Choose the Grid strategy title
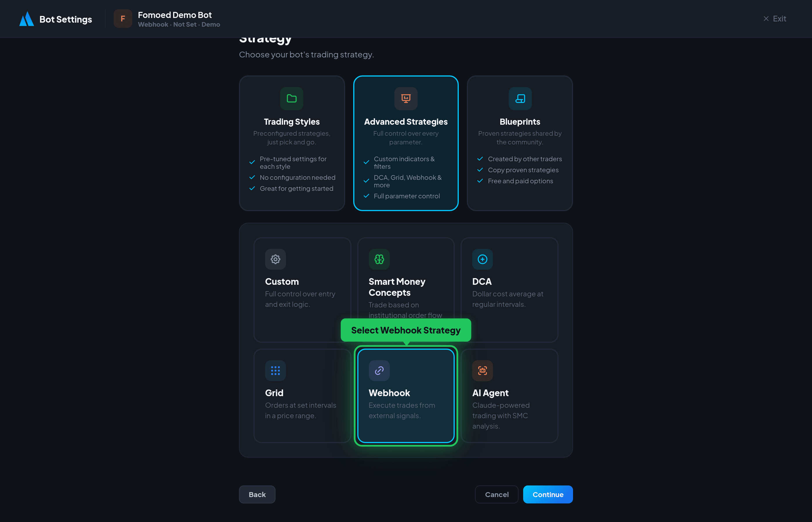This screenshot has height=522, width=812. coord(274,393)
